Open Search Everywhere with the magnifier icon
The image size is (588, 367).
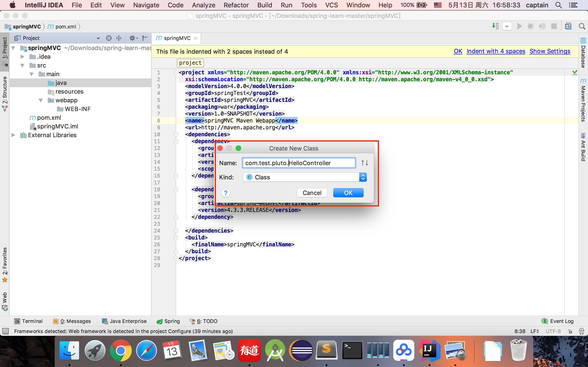tap(582, 26)
